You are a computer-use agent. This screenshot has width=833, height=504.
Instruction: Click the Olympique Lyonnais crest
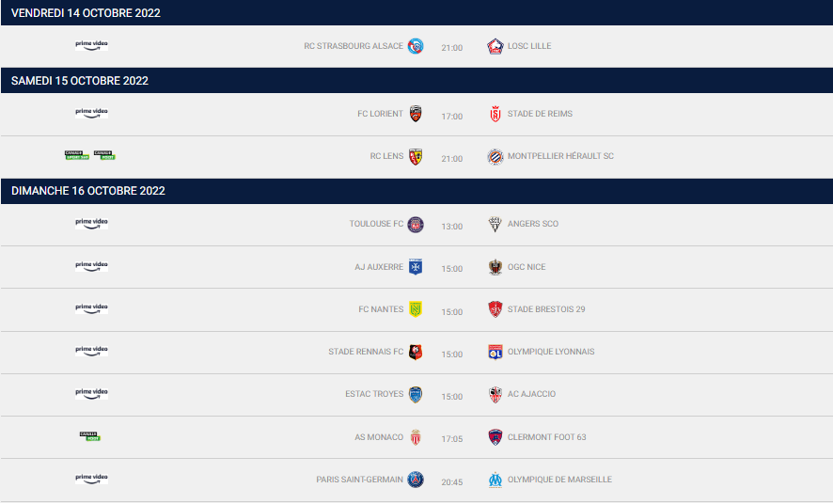[495, 352]
